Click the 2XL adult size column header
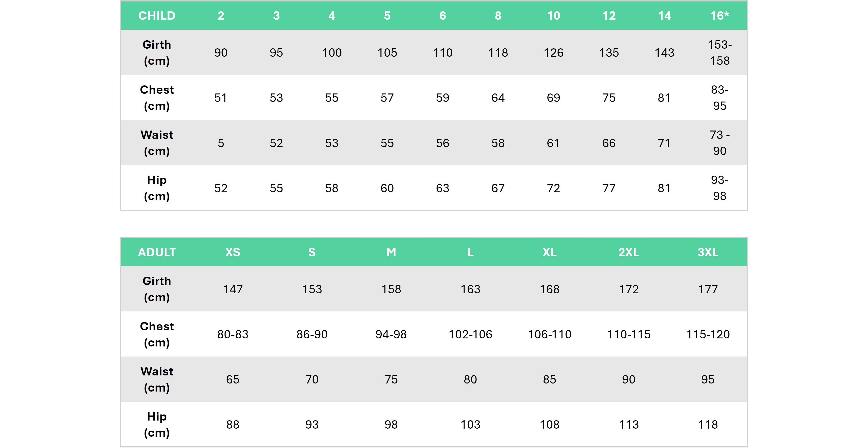Viewport: 868px width, 448px height. 628,252
